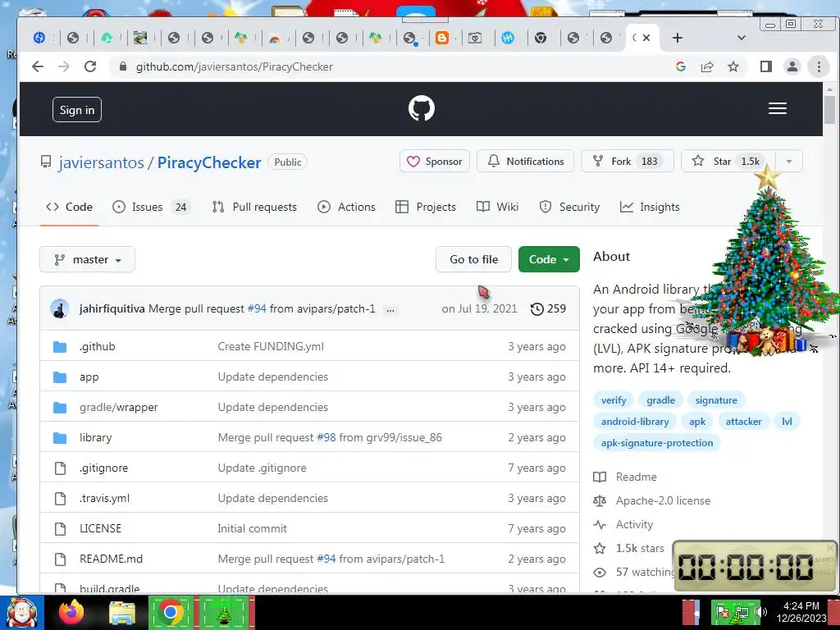Image resolution: width=840 pixels, height=630 pixels.
Task: Switch to the Issues tab
Action: point(151,207)
